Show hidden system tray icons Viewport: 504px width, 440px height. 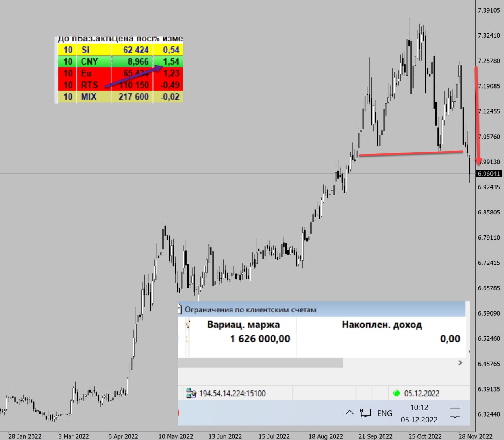[x=349, y=413]
